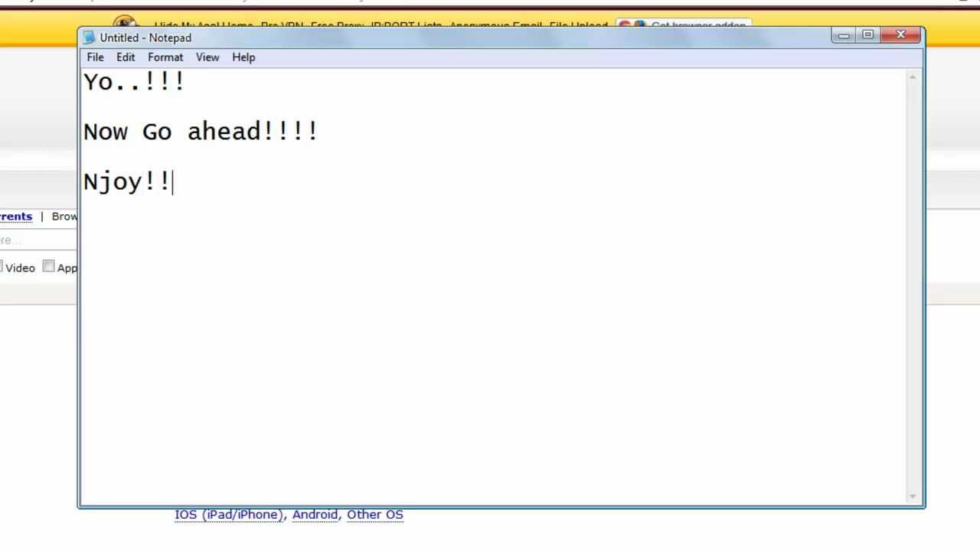This screenshot has height=551, width=980.
Task: Open the Edit menu in Notepad
Action: pos(126,57)
